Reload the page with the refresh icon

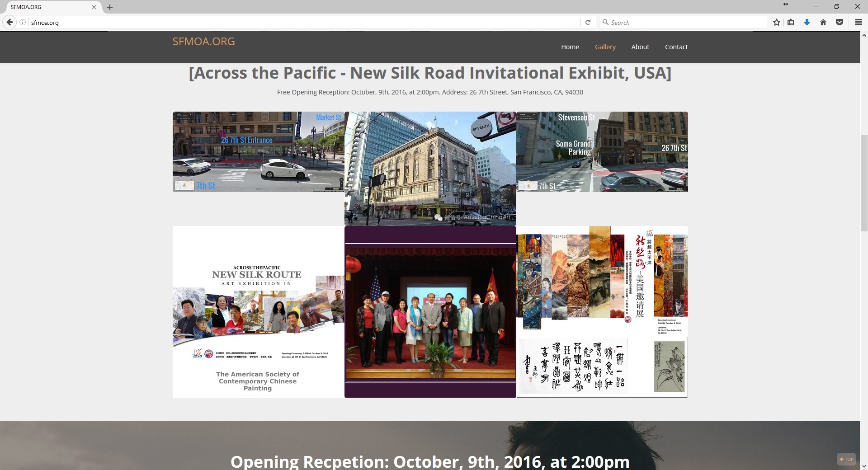pos(588,22)
